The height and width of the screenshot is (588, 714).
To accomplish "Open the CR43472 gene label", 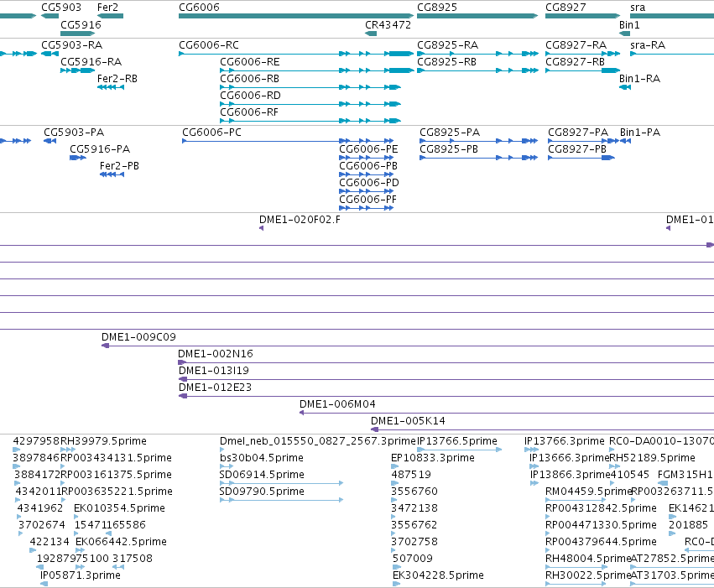I will [x=388, y=24].
